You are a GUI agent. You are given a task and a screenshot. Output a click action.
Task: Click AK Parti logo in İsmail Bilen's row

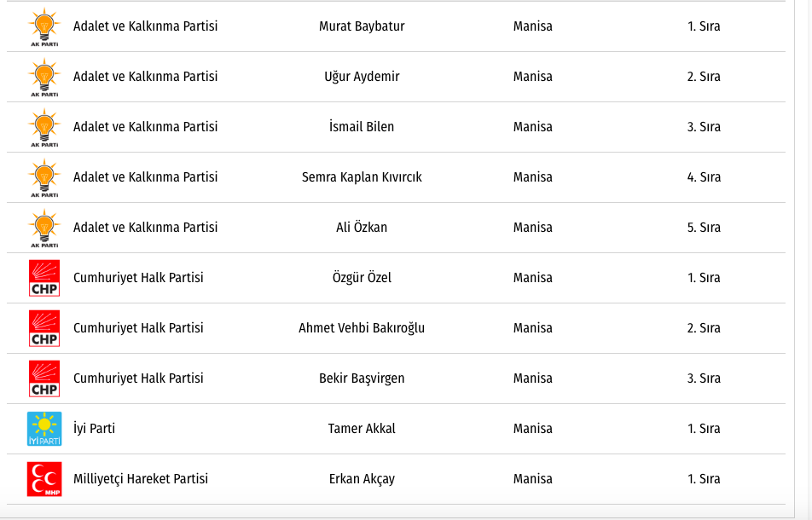point(44,127)
